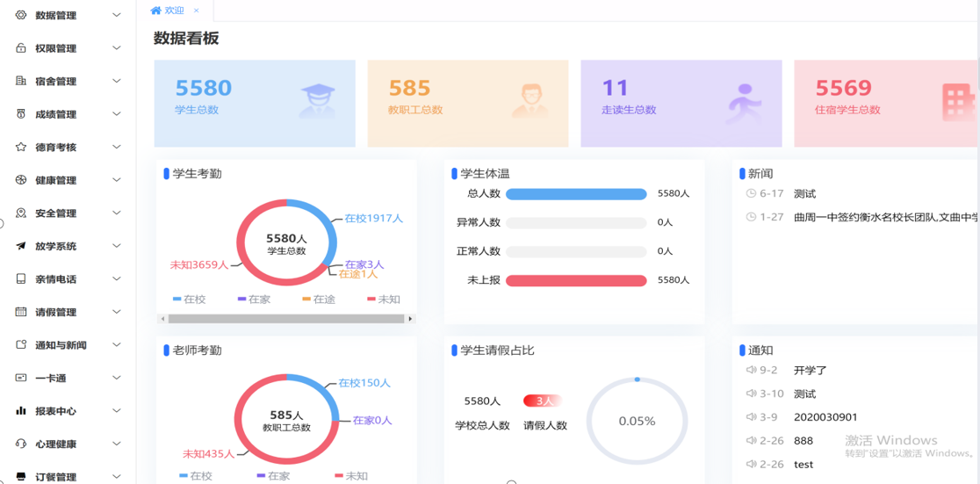Expand the 数据管理 menu chevron
980x484 pixels.
point(116,15)
